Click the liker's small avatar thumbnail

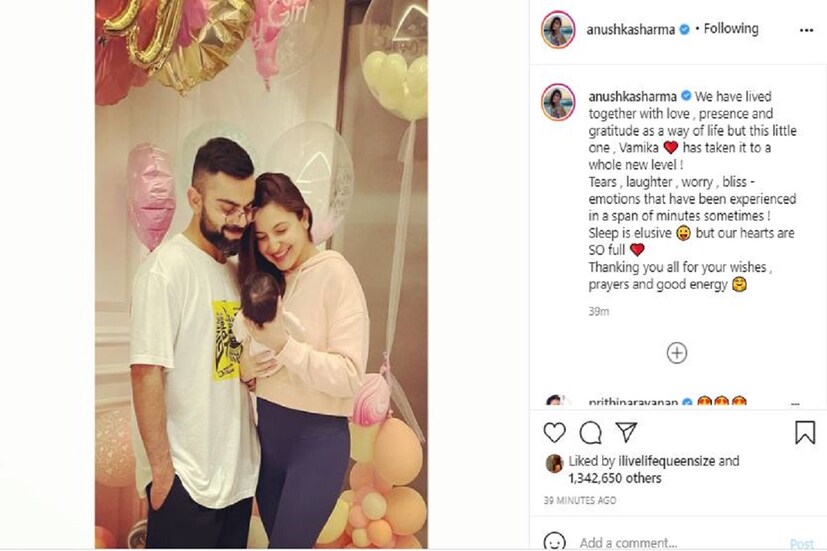click(x=554, y=463)
